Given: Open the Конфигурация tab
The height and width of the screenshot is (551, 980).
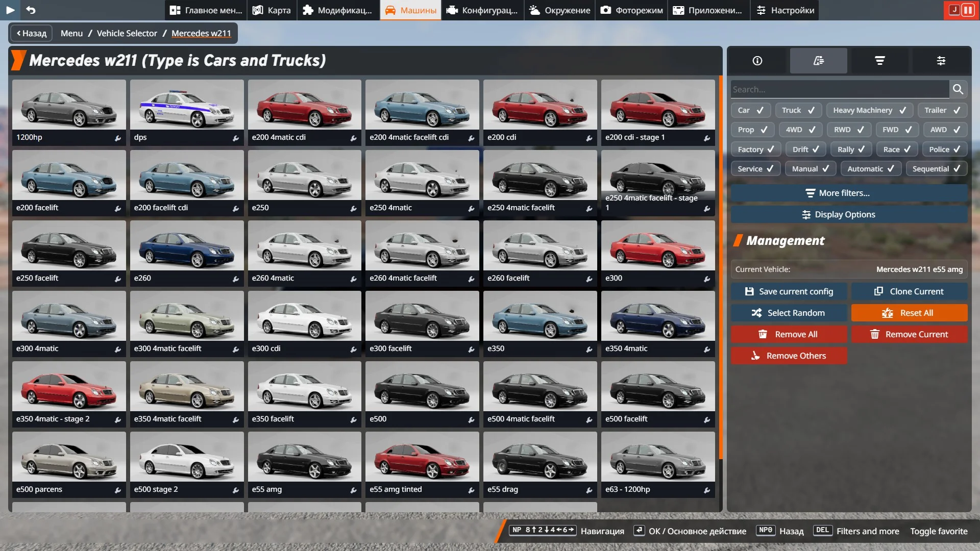Looking at the screenshot, I should [482, 10].
